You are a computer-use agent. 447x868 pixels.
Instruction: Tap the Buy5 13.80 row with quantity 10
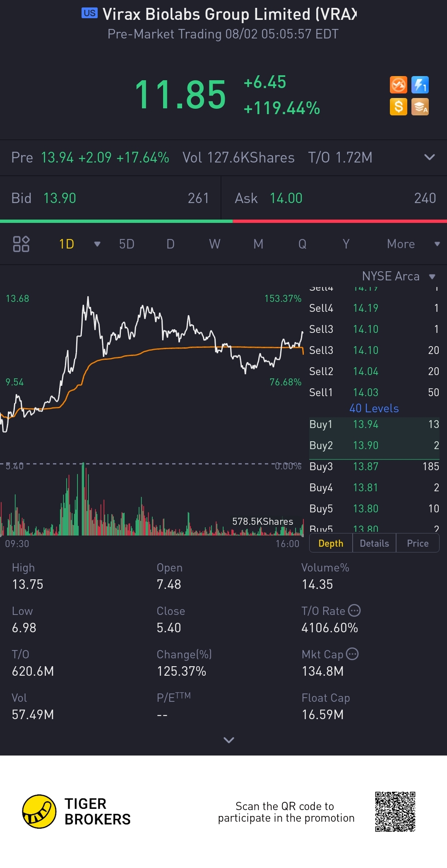374,509
